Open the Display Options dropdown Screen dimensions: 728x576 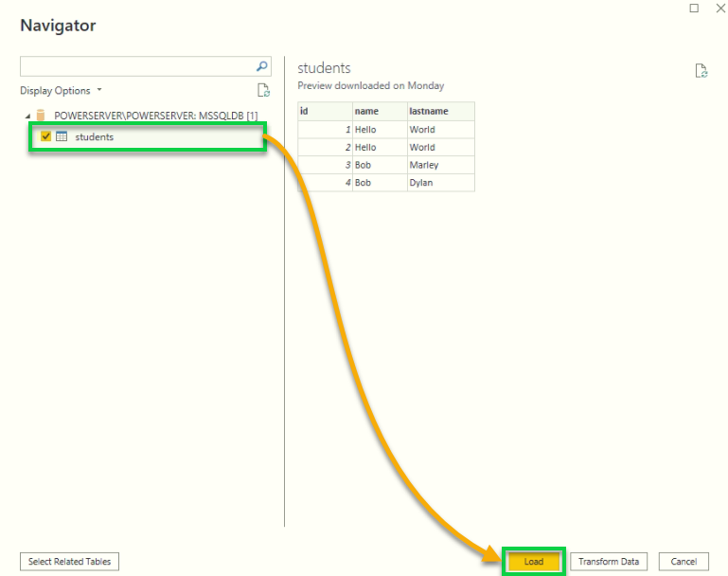(x=61, y=91)
